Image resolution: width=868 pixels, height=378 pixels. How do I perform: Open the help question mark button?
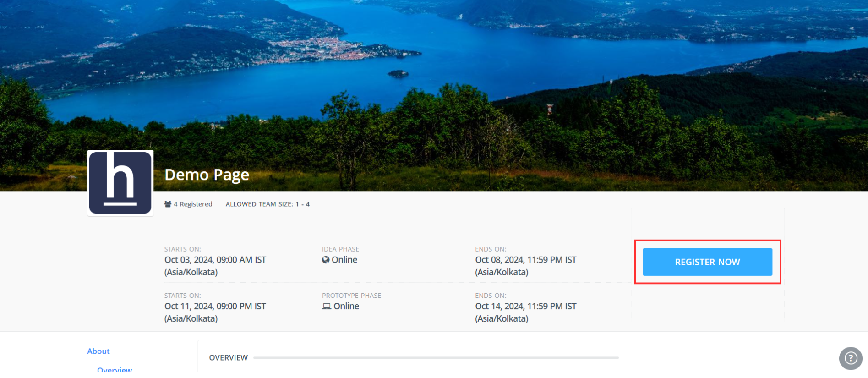(x=850, y=358)
